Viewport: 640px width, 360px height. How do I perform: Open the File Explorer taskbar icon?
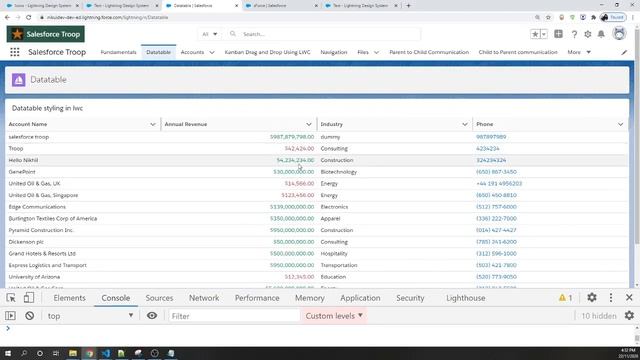(73, 353)
